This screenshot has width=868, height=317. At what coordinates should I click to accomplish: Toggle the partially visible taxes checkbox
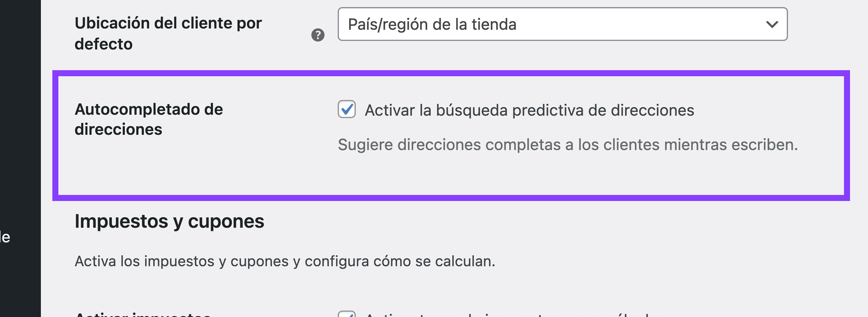(347, 314)
